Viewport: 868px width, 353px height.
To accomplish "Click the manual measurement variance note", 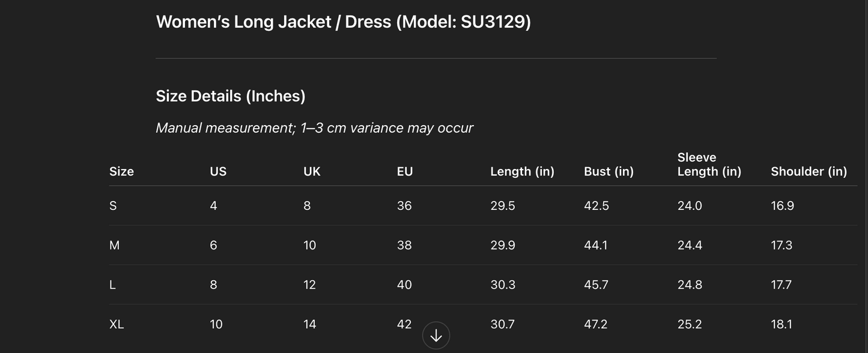I will point(315,126).
